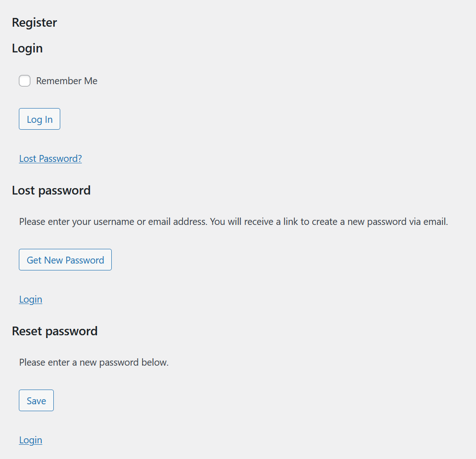The height and width of the screenshot is (459, 476).
Task: Click the 'Please enter a new password below' text
Action: (x=94, y=362)
